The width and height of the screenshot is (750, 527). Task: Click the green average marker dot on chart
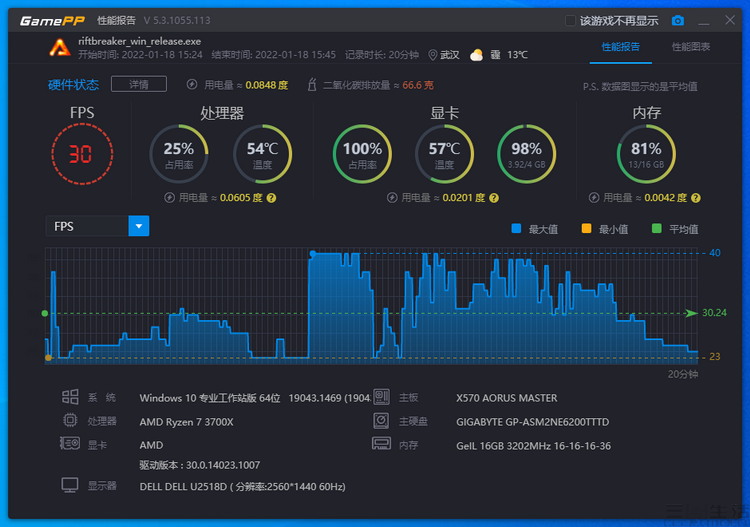pyautogui.click(x=45, y=313)
